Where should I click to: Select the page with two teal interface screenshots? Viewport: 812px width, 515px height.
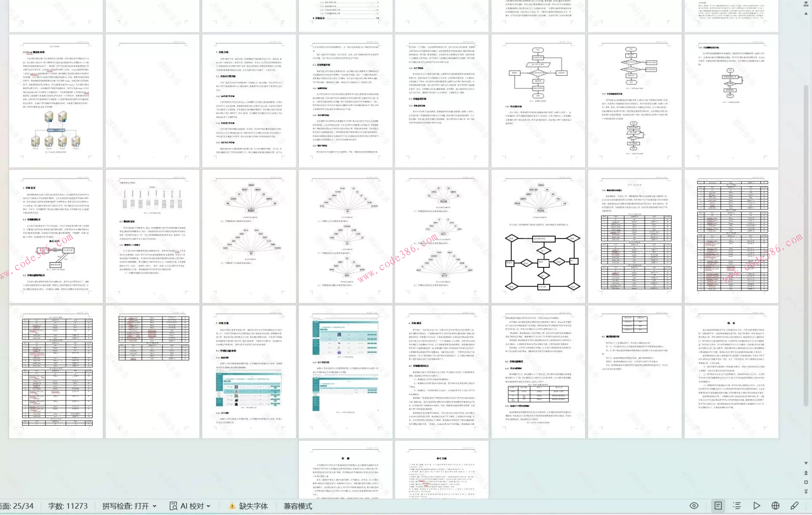pyautogui.click(x=346, y=372)
